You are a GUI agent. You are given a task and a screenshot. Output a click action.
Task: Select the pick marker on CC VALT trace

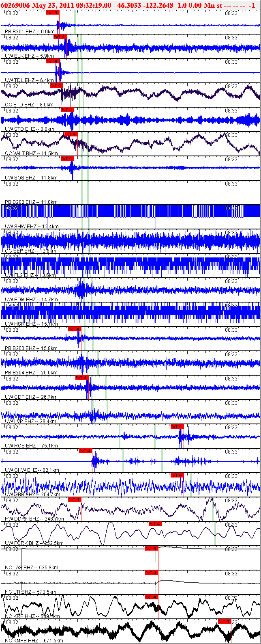point(71,134)
